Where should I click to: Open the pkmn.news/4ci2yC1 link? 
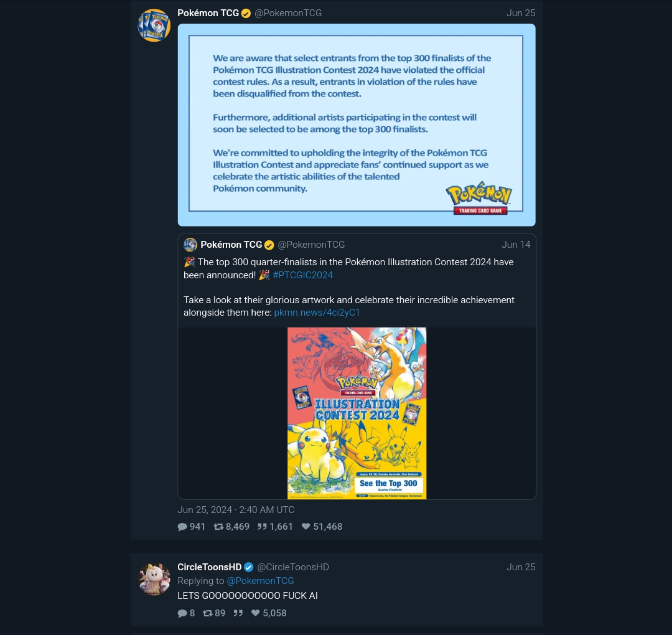pos(317,313)
